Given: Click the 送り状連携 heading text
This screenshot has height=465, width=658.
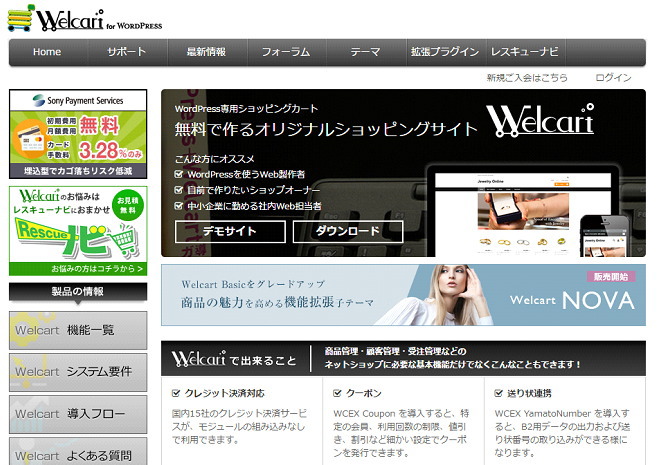Looking at the screenshot, I should pyautogui.click(x=530, y=393).
